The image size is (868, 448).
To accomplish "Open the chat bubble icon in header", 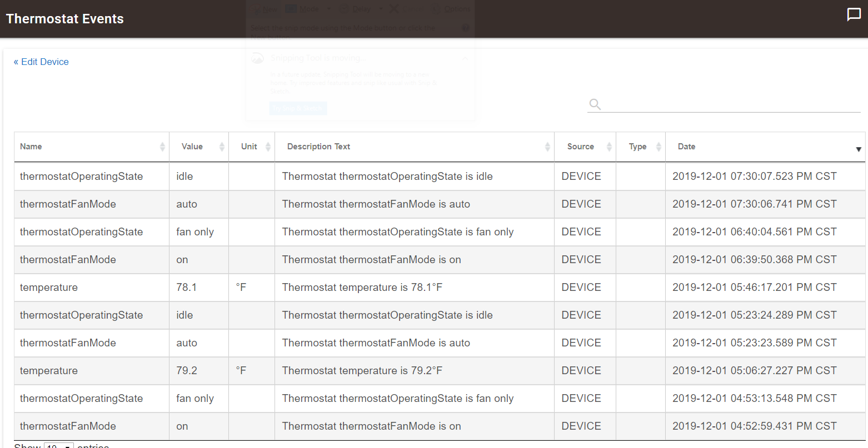I will click(854, 14).
